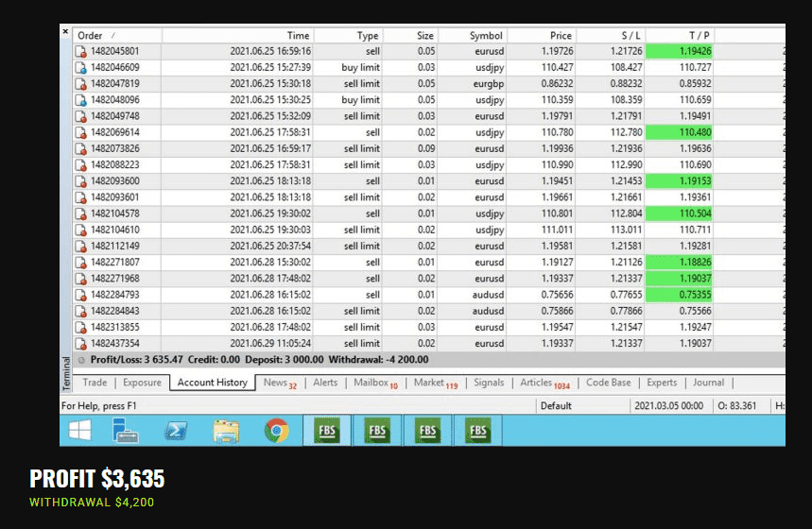Image resolution: width=812 pixels, height=529 pixels.
Task: Switch to the second FBS terminal window
Action: click(x=377, y=430)
